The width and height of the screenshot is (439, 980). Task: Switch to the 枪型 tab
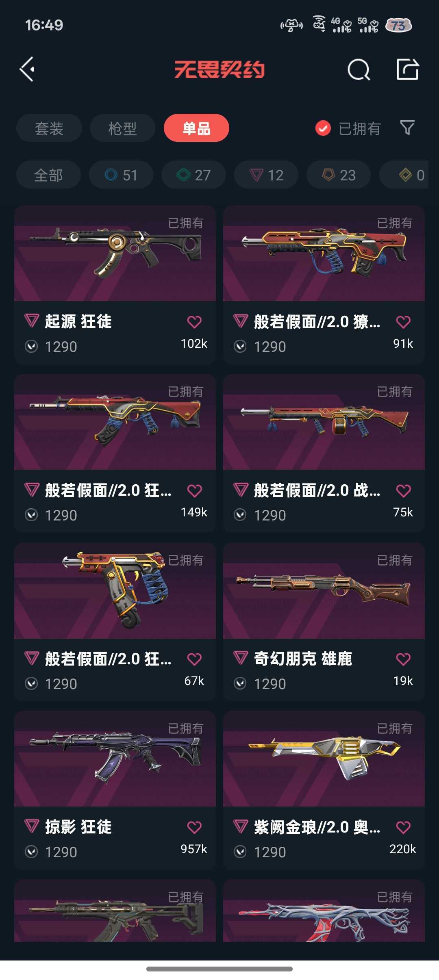122,128
